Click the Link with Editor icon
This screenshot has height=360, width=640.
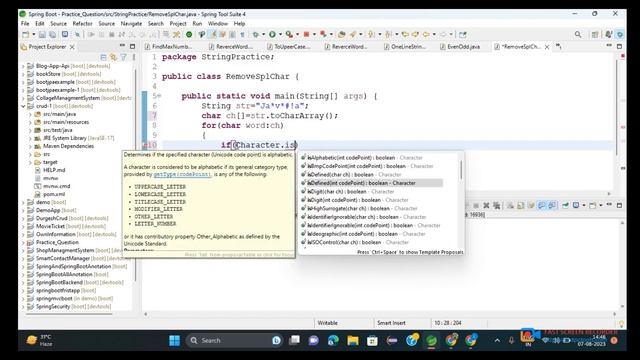click(x=113, y=57)
